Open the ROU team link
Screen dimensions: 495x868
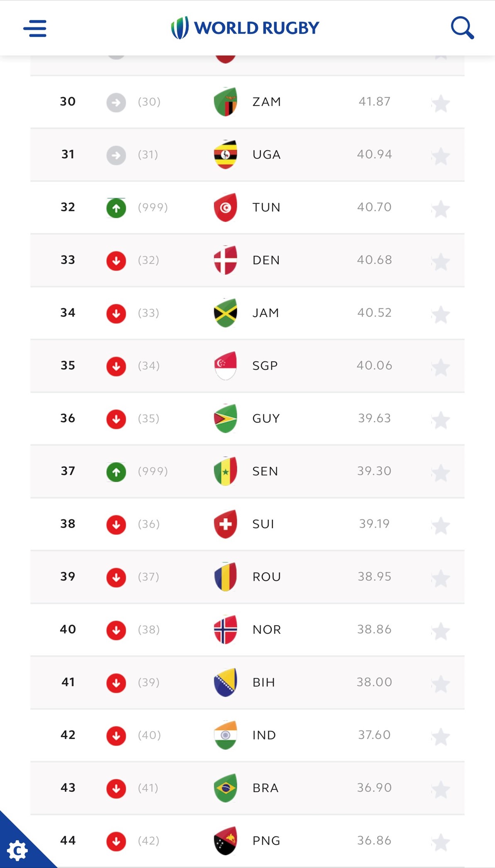click(x=266, y=577)
